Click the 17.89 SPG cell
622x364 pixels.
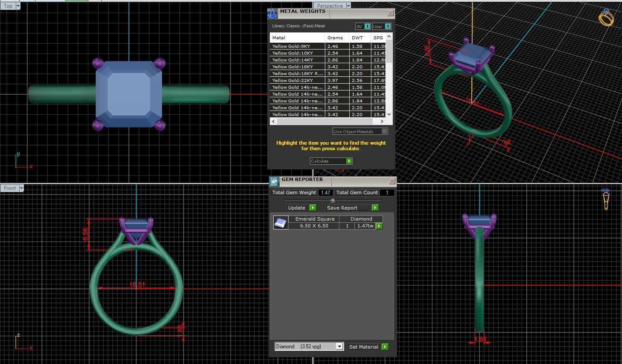coord(379,80)
